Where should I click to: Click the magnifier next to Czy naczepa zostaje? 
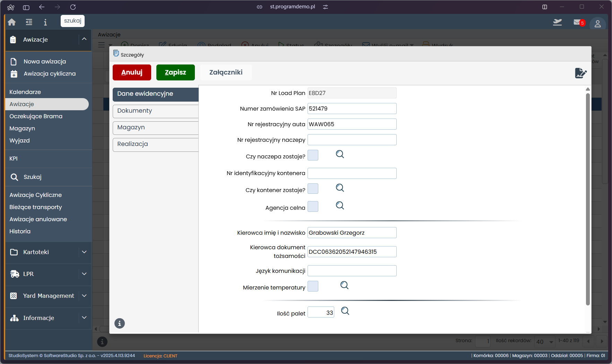(340, 154)
